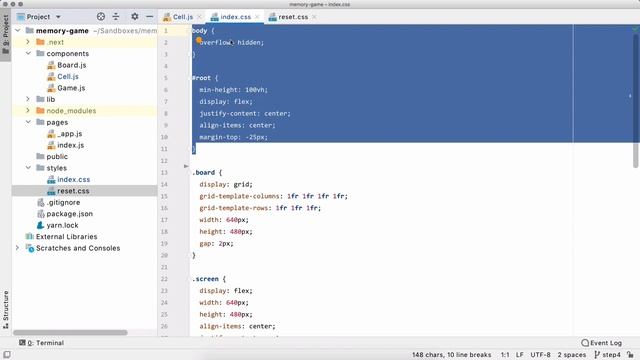The height and width of the screenshot is (360, 640).
Task: Expand the node_modules folder
Action: tap(28, 111)
